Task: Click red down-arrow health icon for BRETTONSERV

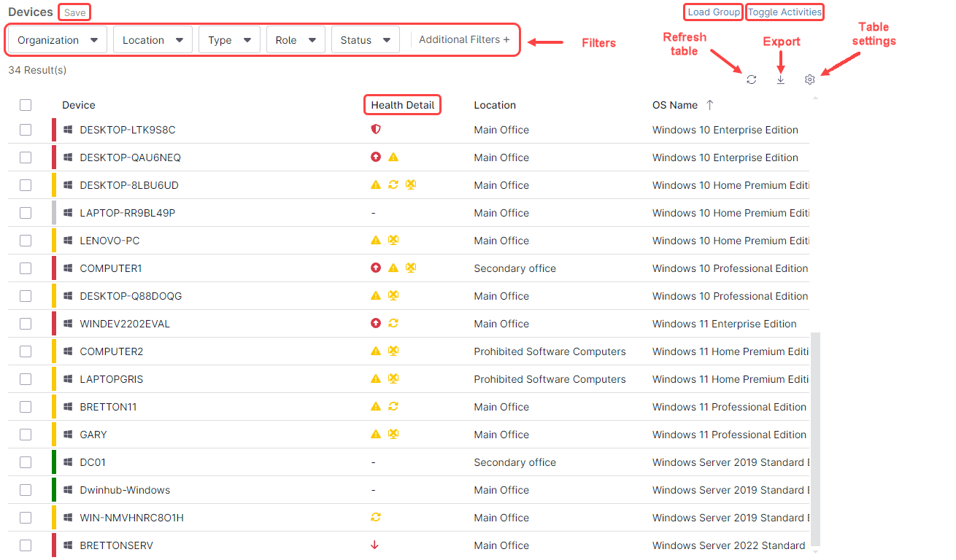Action: (374, 545)
